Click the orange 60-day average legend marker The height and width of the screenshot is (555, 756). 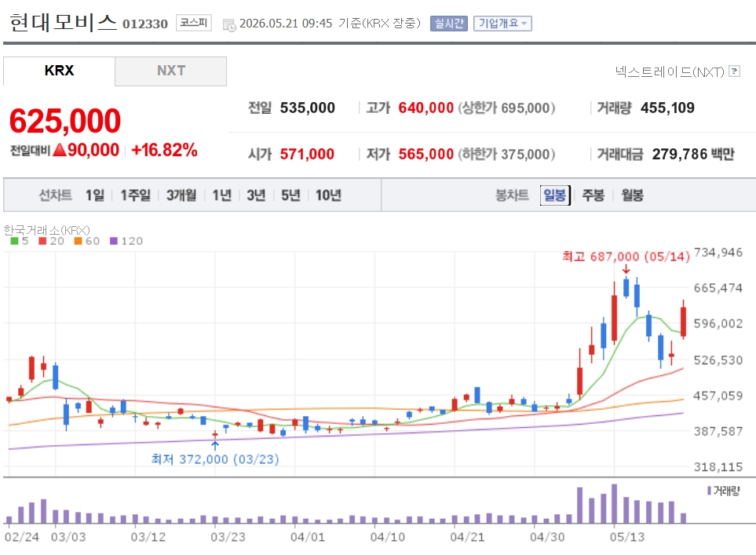coord(78,241)
